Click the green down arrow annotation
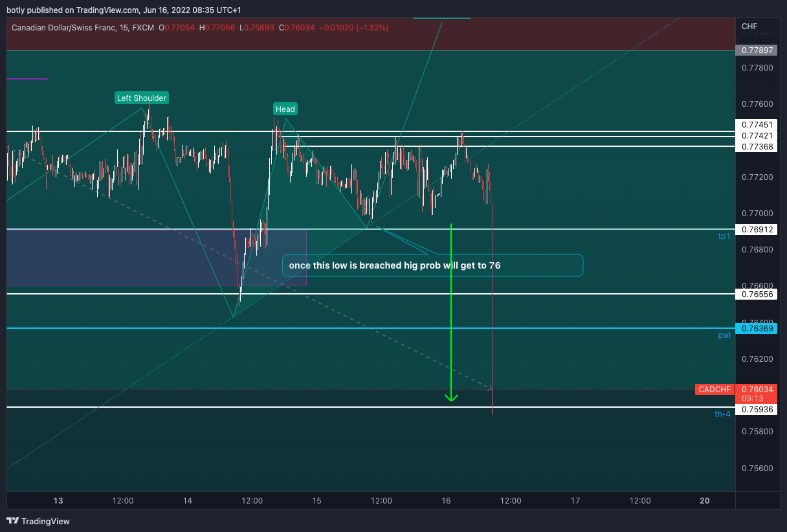Viewport: 787px width, 532px height. pyautogui.click(x=451, y=313)
